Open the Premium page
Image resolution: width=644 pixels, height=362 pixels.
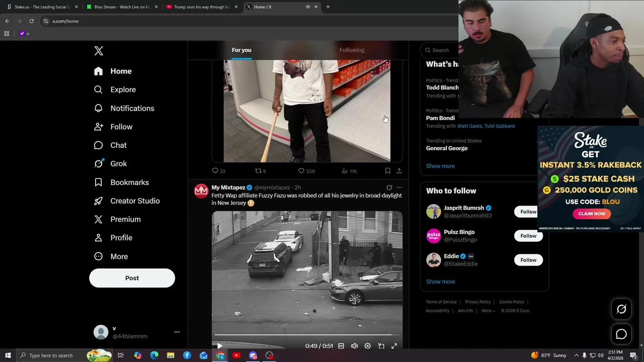[x=117, y=219]
